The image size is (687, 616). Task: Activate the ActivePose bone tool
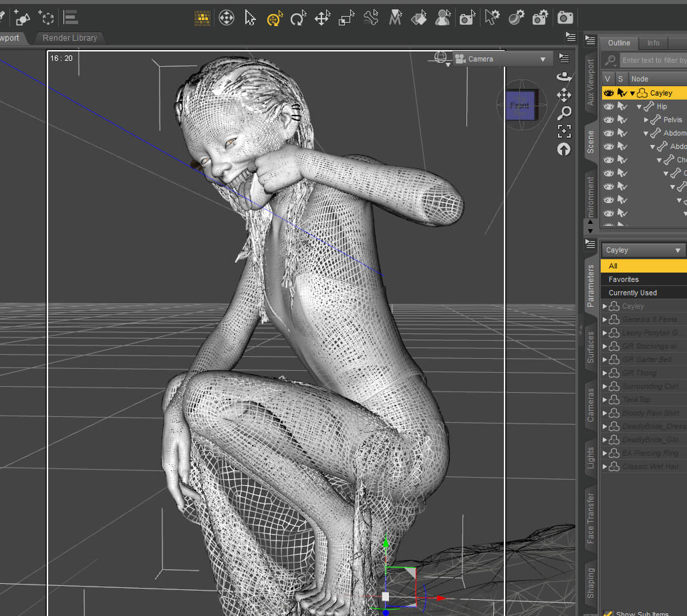(371, 18)
